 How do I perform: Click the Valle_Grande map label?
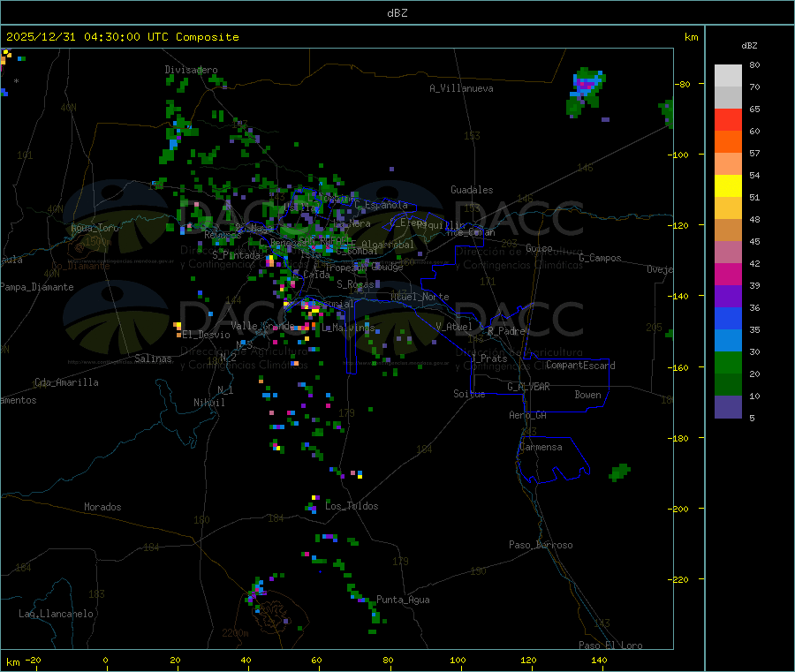pyautogui.click(x=263, y=326)
